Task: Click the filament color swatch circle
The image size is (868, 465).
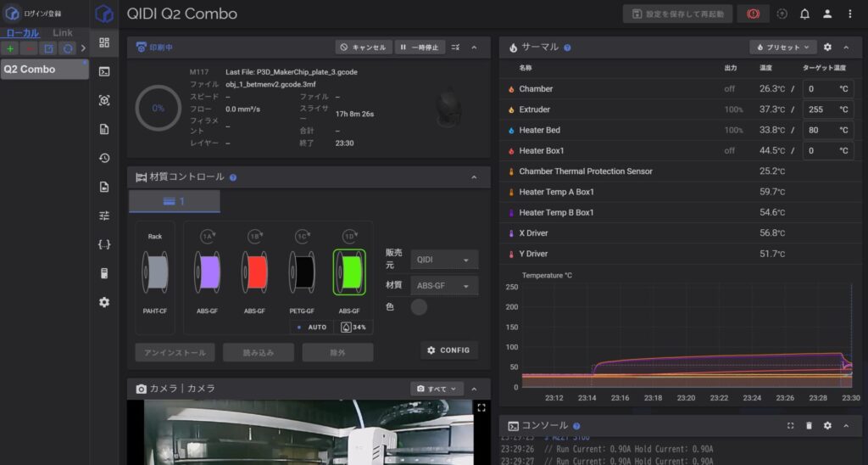Action: [x=419, y=307]
